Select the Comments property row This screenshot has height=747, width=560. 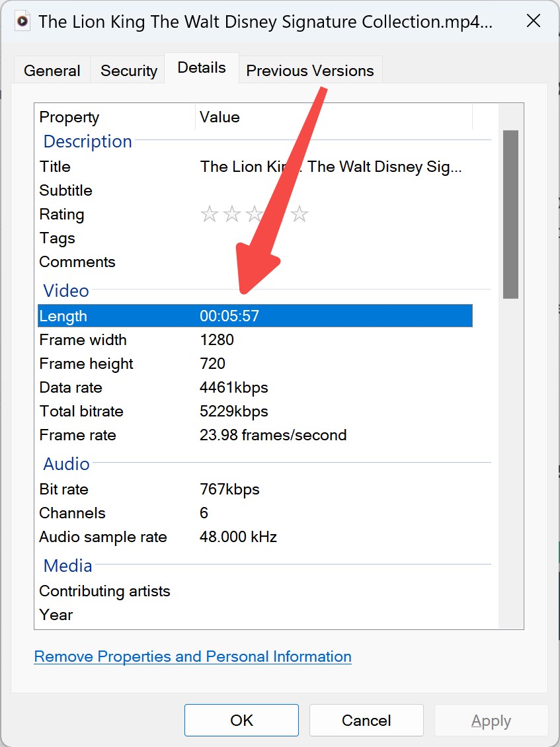click(x=255, y=262)
